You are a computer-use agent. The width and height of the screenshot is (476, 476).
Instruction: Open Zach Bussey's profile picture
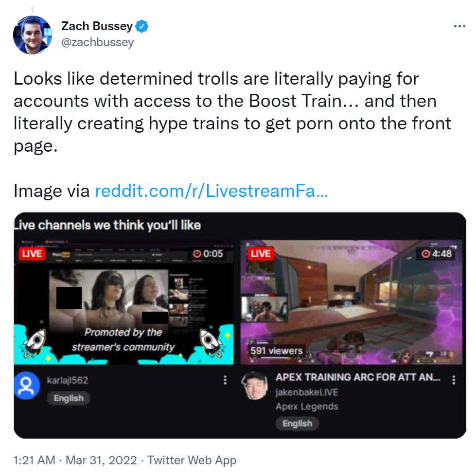coord(33,35)
